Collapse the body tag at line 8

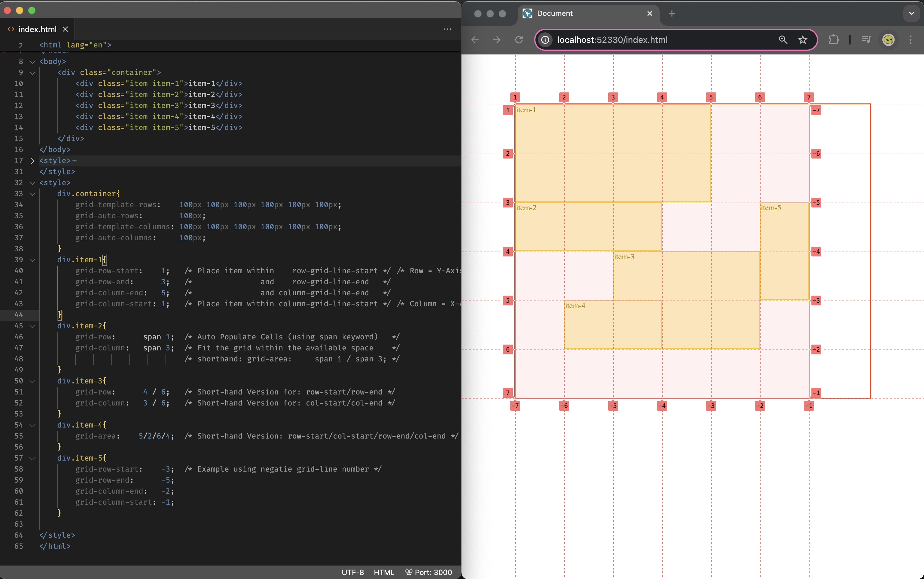(x=32, y=62)
